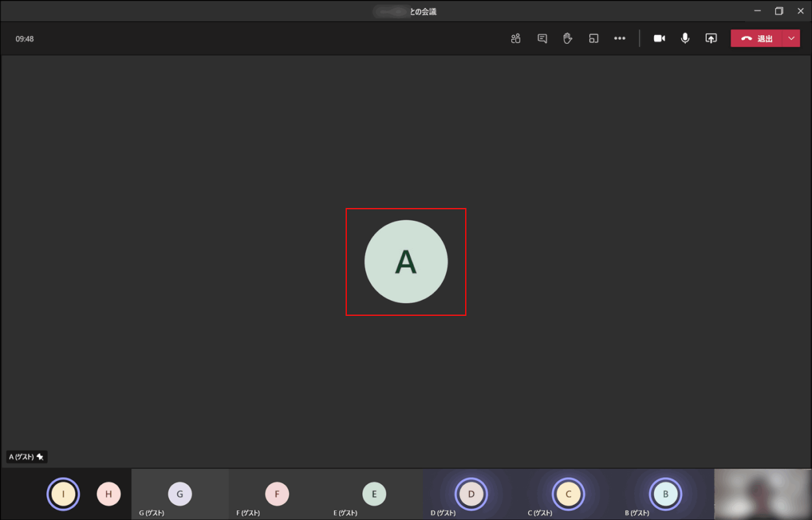Select guest G participant tile

[x=180, y=495]
